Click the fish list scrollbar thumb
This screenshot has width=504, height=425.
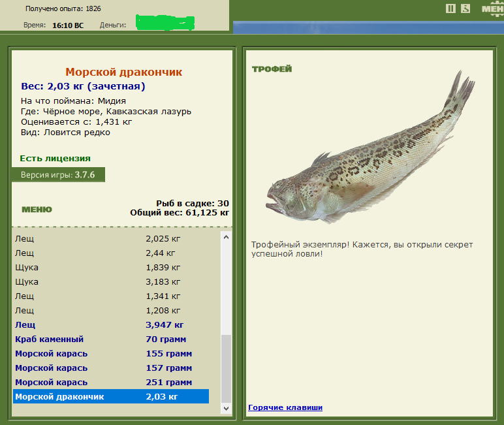(226, 368)
